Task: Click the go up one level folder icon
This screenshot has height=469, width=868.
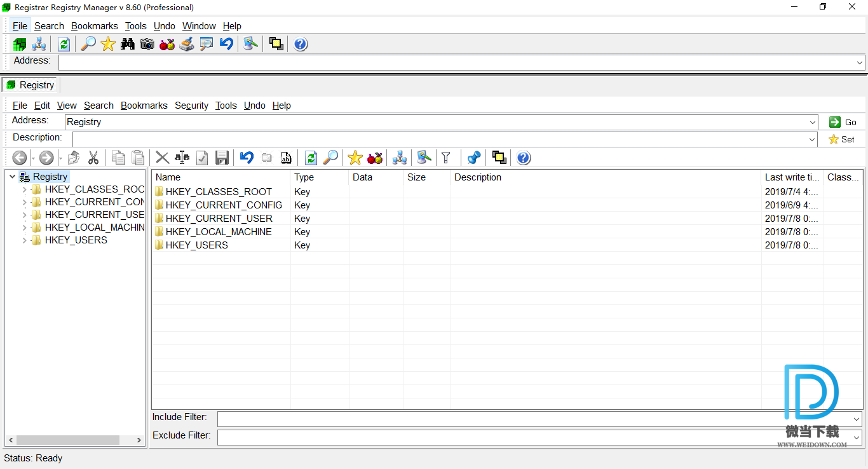Action: pos(74,158)
